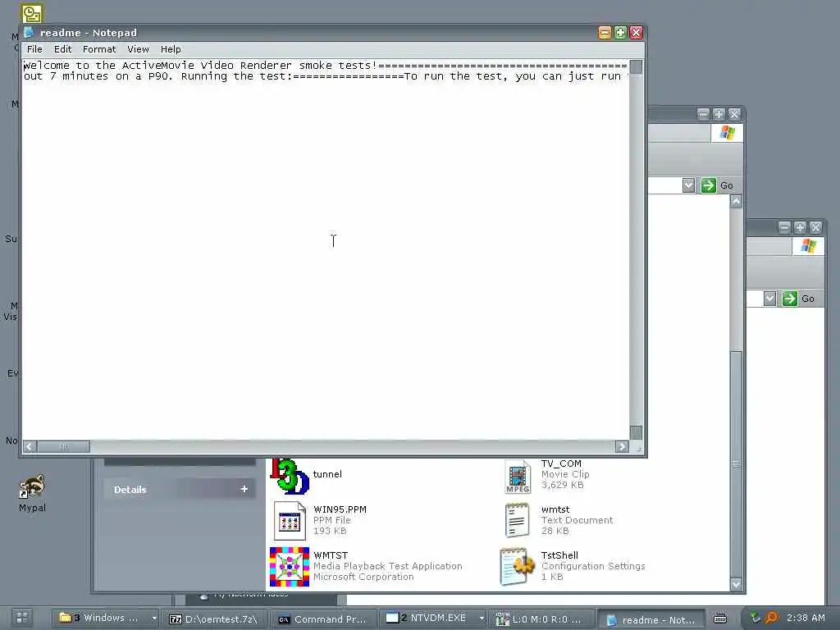The image size is (840, 630).
Task: Open the Format menu in Notepad
Action: [99, 49]
